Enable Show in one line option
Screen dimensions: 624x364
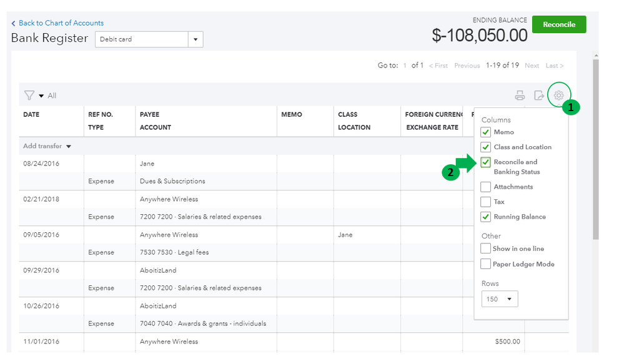pyautogui.click(x=486, y=248)
